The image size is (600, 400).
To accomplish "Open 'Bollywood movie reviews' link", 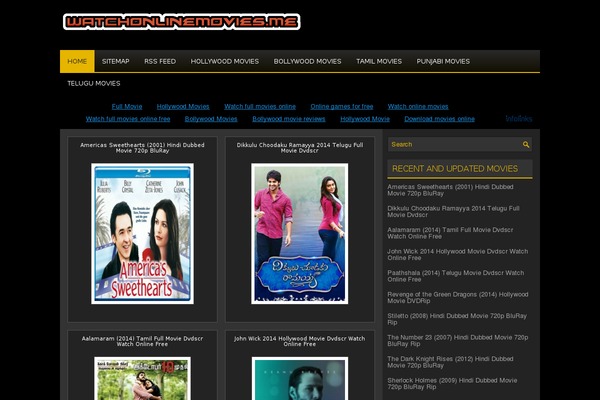I will tap(289, 119).
